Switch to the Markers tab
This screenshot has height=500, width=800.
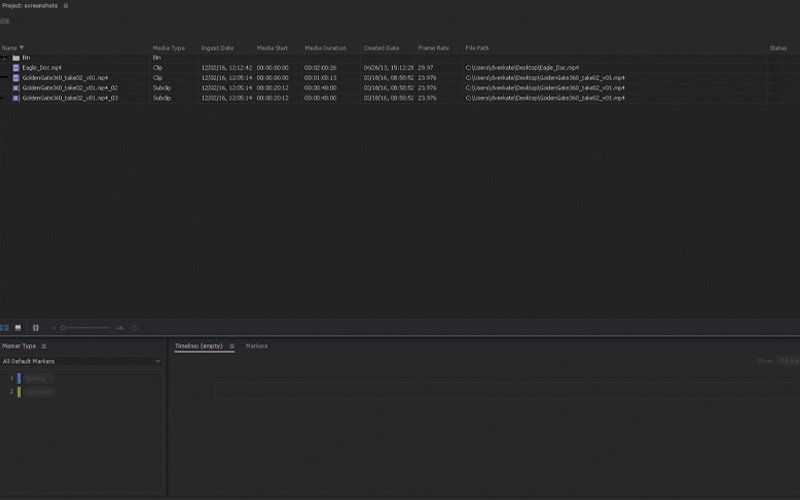256,346
